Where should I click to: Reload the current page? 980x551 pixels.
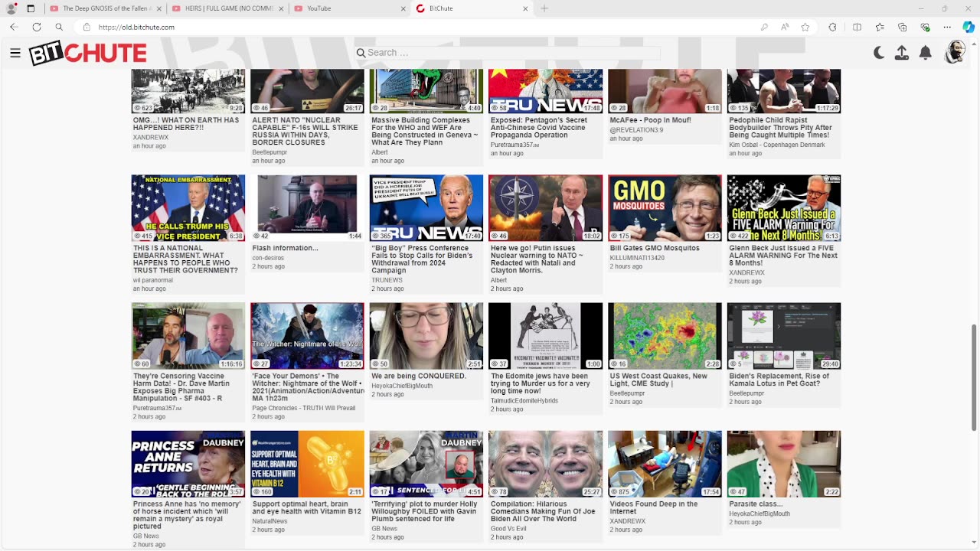pyautogui.click(x=36, y=27)
